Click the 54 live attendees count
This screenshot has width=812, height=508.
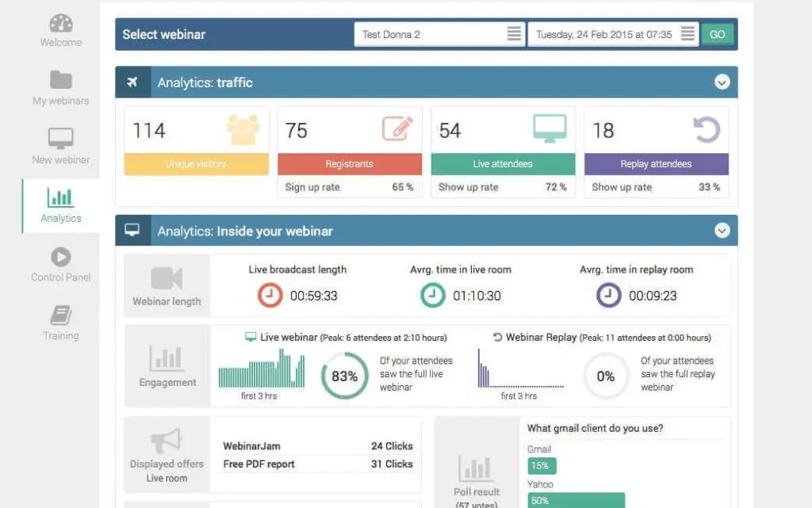tap(450, 130)
